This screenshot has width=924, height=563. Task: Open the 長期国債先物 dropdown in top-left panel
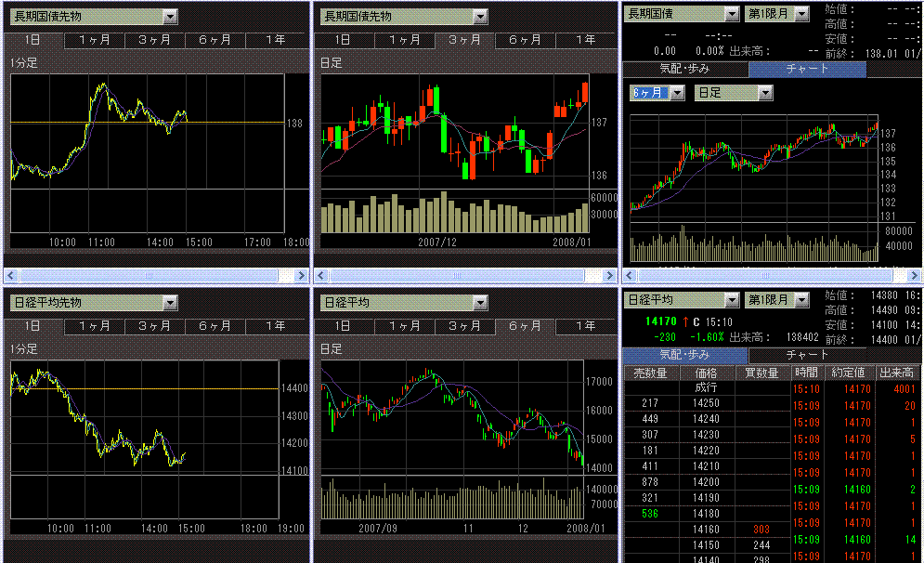click(x=170, y=17)
